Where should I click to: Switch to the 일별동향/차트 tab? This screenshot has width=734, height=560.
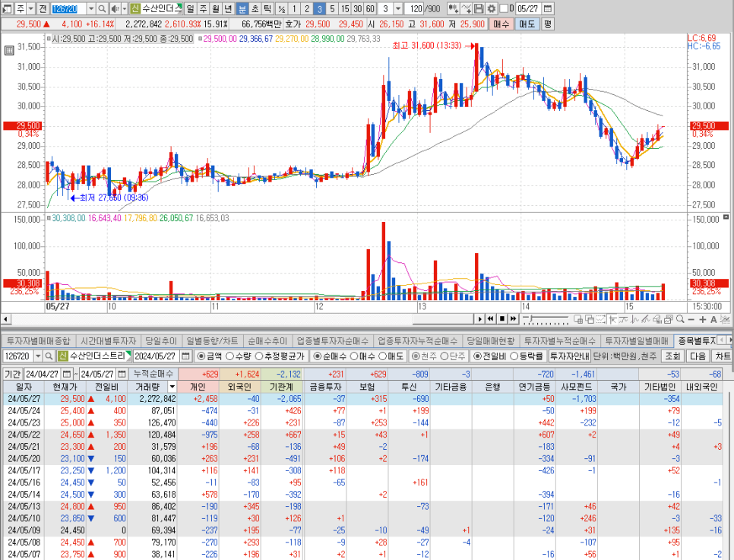pyautogui.click(x=211, y=341)
